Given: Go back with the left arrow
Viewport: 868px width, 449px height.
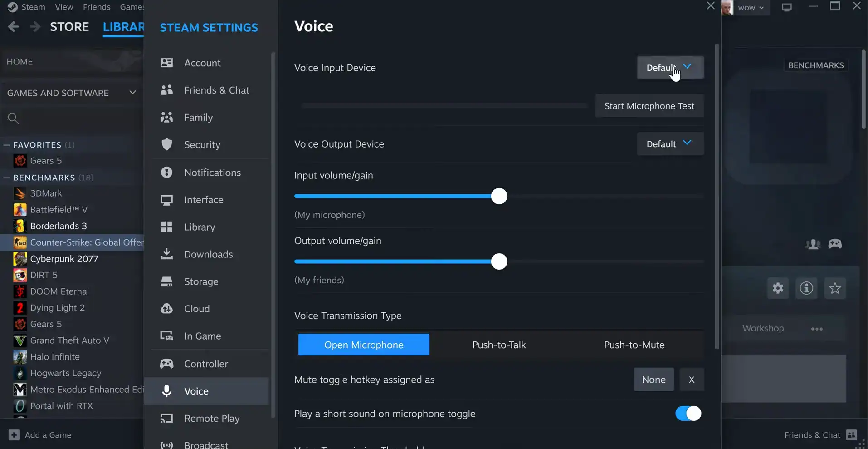Looking at the screenshot, I should click(13, 27).
